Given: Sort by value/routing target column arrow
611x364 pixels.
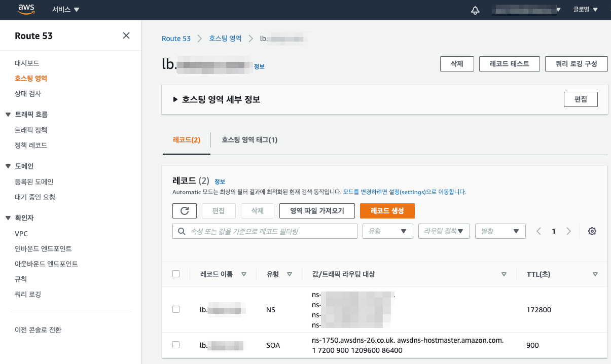Looking at the screenshot, I should 504,274.
